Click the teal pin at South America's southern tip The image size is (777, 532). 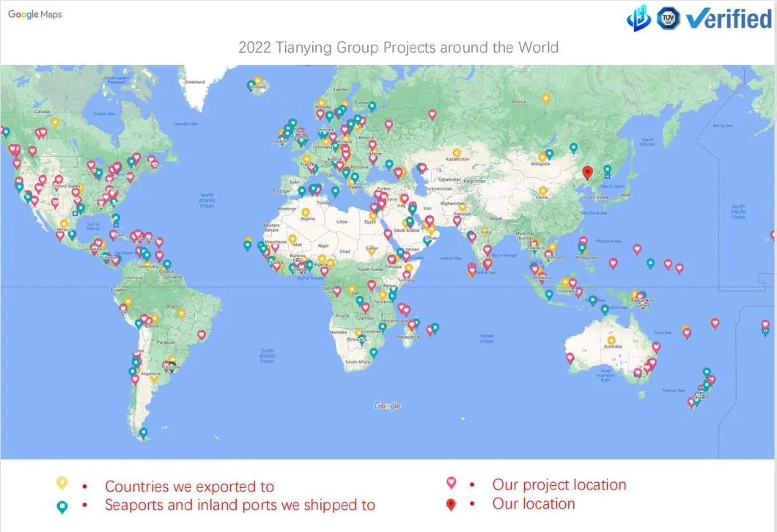coord(143,432)
